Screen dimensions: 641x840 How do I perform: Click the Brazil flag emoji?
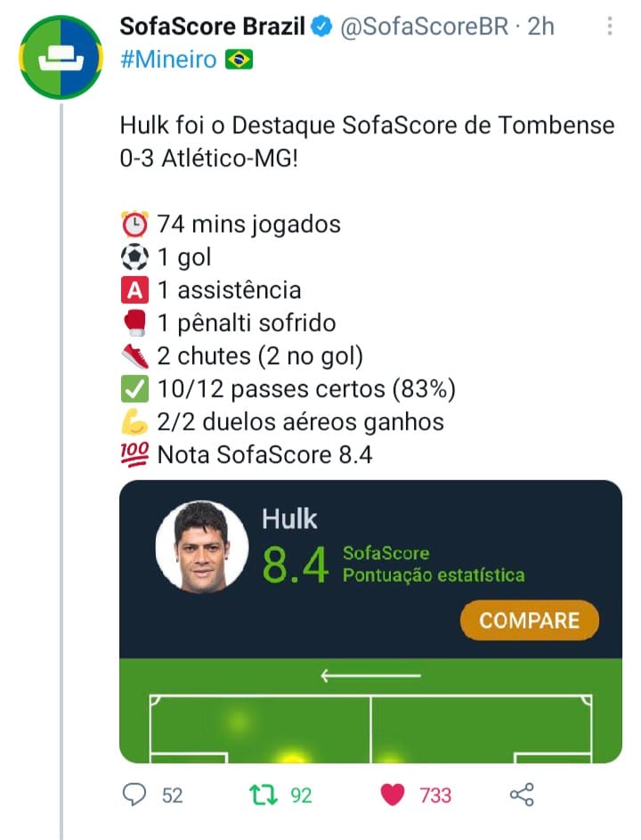pos(239,60)
